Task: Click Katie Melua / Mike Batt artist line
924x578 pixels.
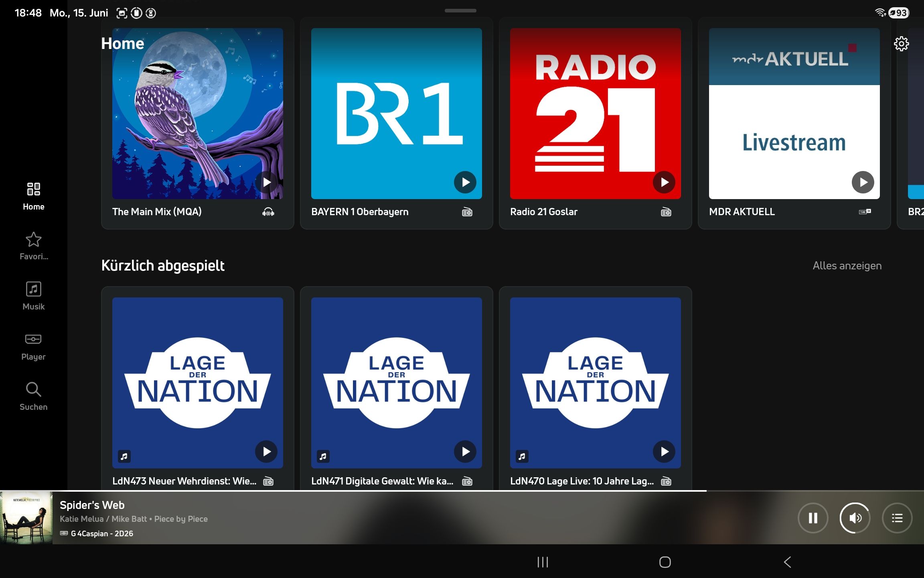Action: (134, 519)
